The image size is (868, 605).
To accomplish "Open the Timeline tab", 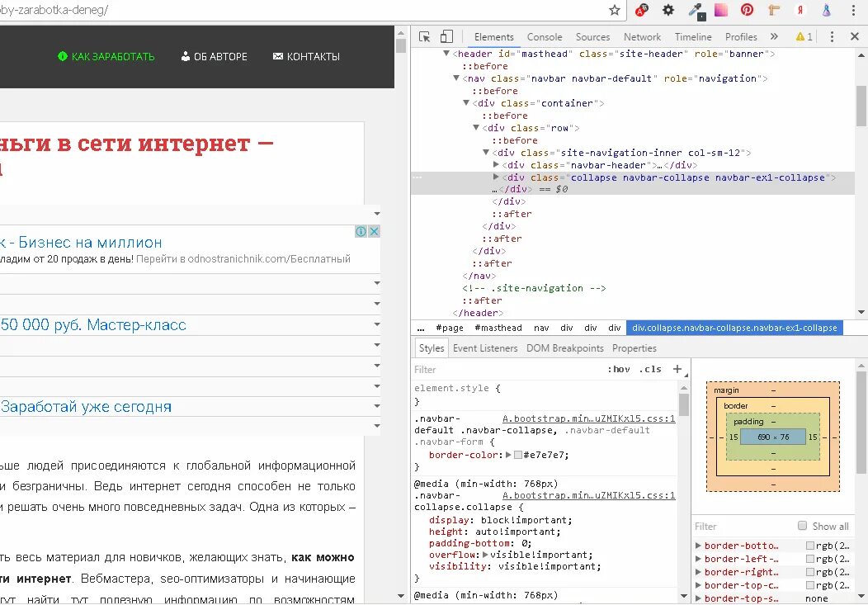I will coord(693,37).
